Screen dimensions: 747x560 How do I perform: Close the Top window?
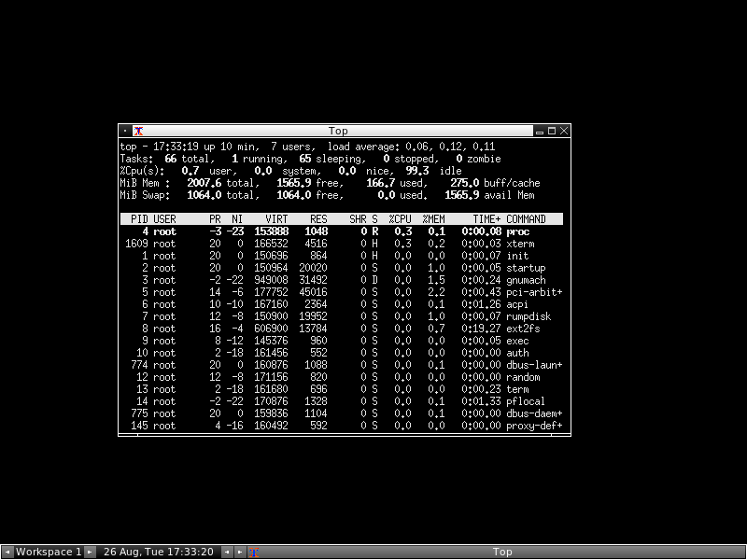(564, 132)
